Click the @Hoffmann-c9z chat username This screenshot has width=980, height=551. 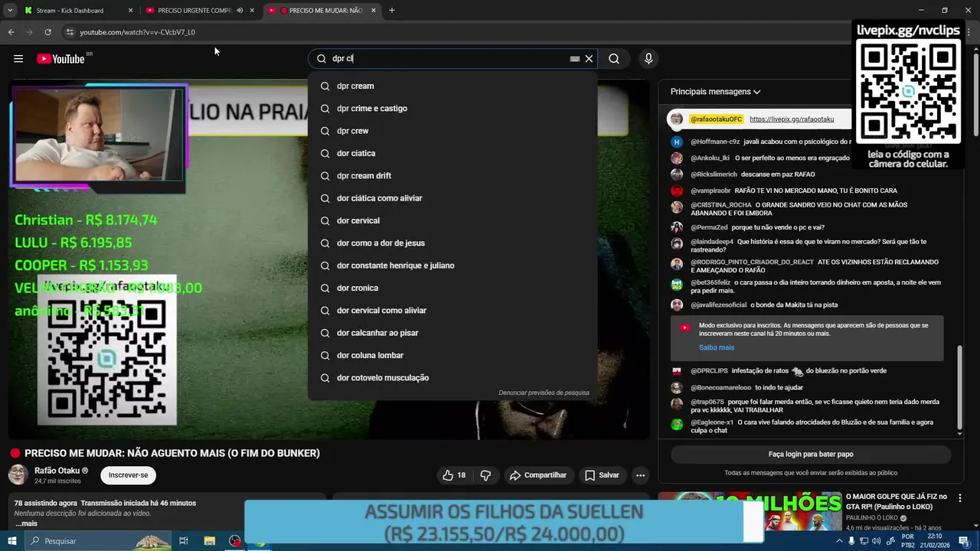tap(715, 142)
